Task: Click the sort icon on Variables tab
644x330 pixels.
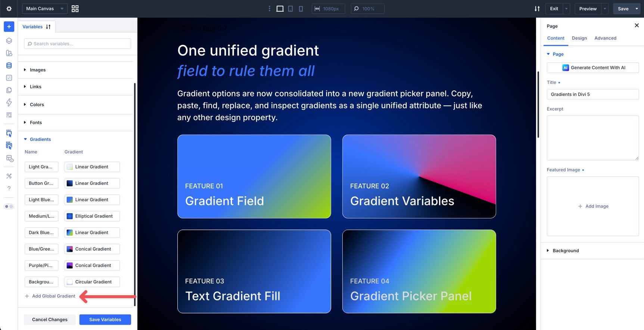Action: pos(48,27)
